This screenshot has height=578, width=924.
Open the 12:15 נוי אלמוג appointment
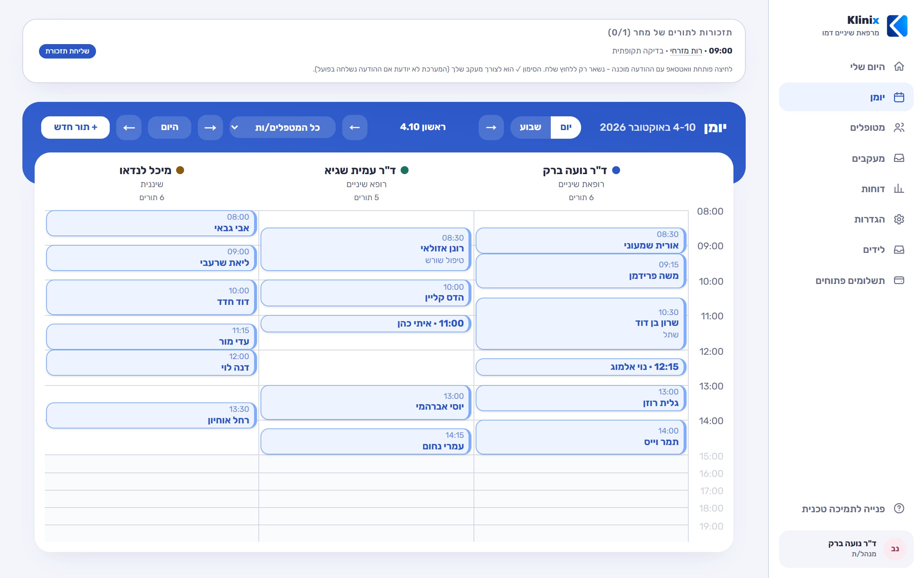pyautogui.click(x=581, y=367)
